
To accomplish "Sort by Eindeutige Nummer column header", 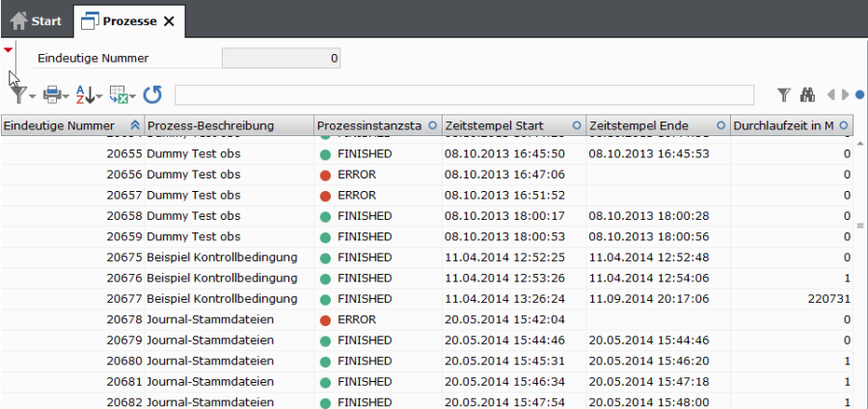I will [72, 125].
